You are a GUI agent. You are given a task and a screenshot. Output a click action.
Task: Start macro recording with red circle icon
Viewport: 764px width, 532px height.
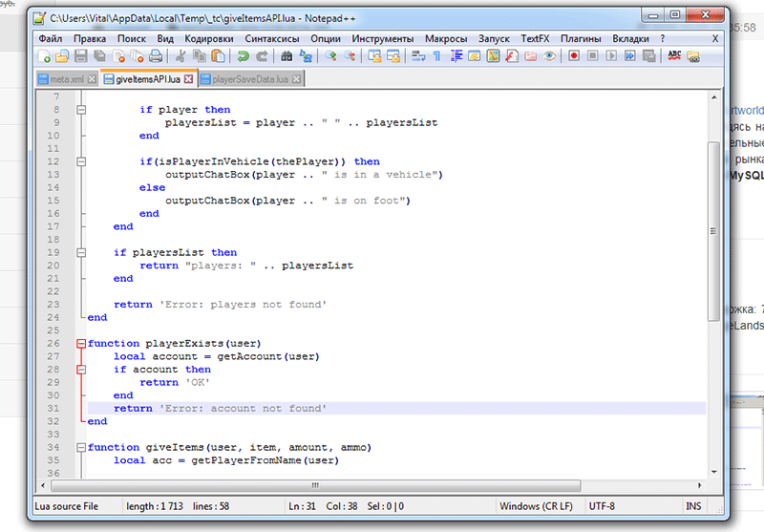click(575, 56)
